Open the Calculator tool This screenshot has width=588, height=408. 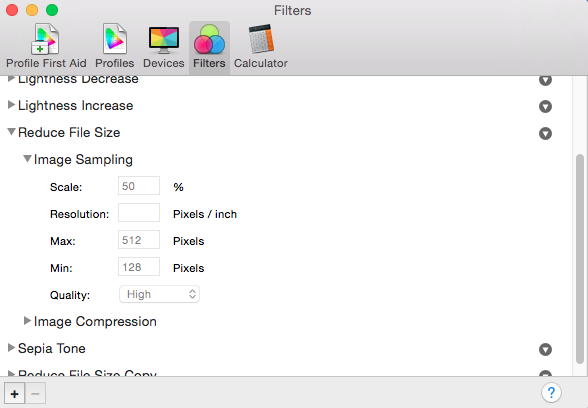point(261,46)
